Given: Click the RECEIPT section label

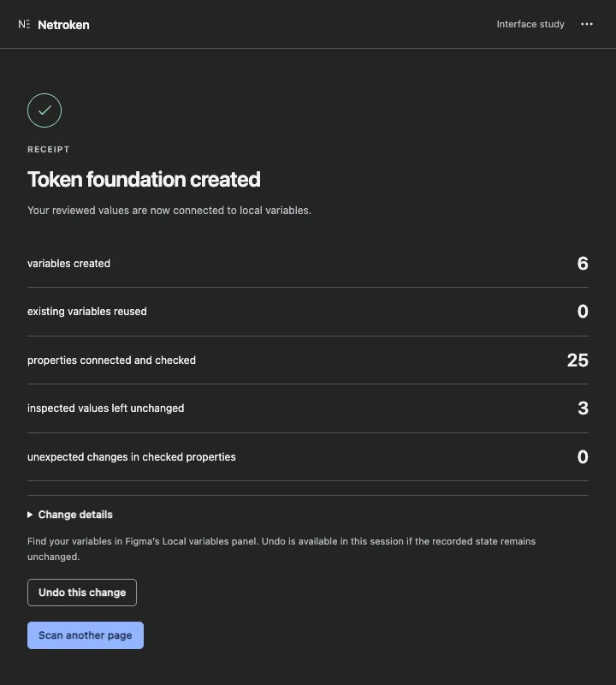Looking at the screenshot, I should (x=49, y=149).
